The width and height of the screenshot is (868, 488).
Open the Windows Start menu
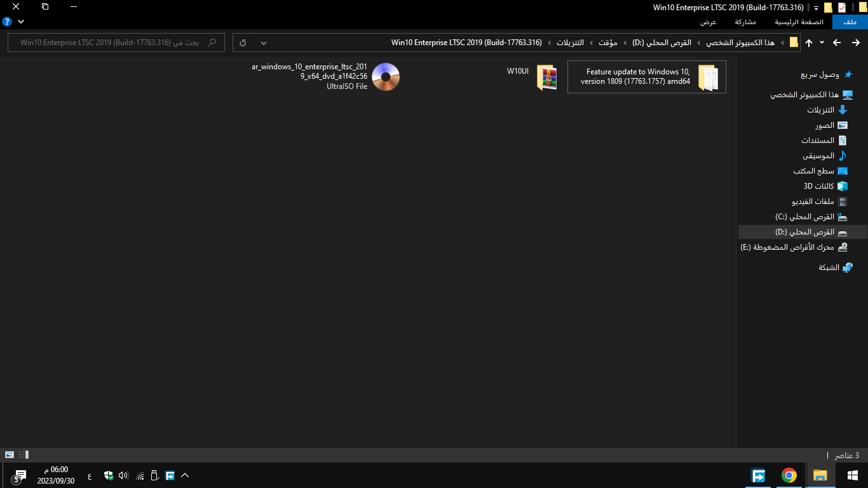click(x=853, y=475)
